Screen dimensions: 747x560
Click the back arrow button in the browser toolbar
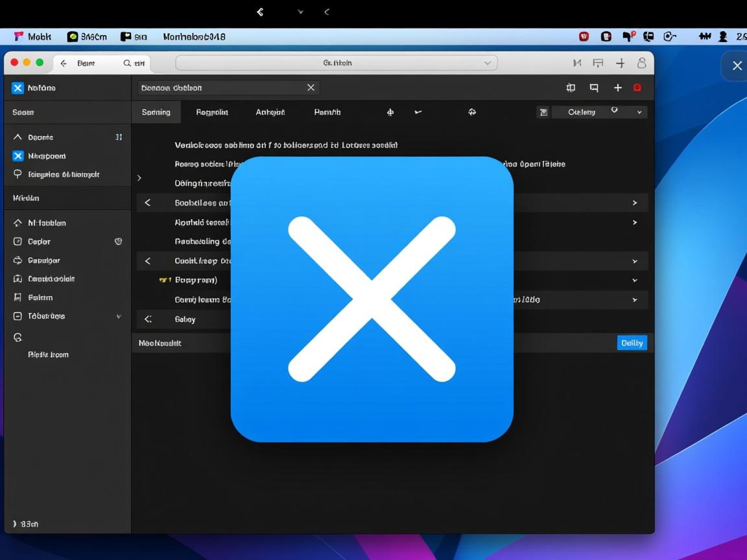point(64,63)
